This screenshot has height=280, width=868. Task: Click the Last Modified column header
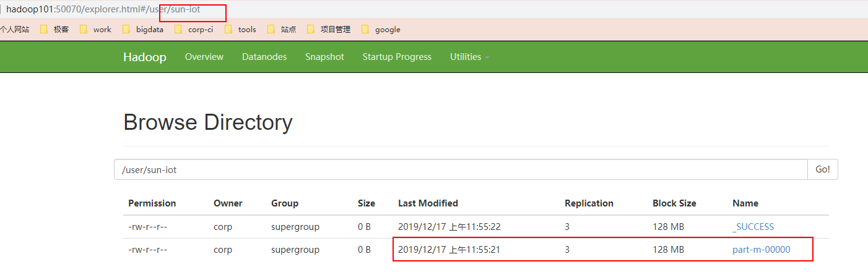pyautogui.click(x=428, y=203)
